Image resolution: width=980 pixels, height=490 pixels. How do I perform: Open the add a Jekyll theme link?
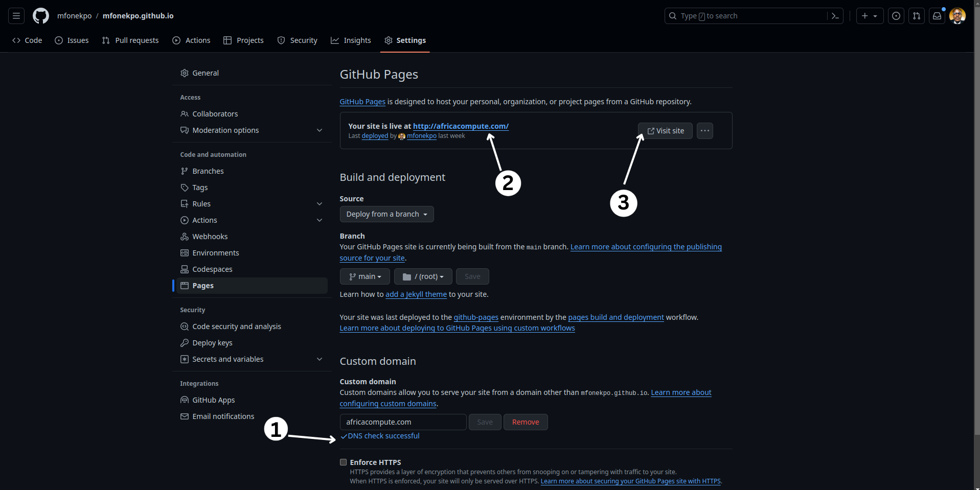coord(416,294)
